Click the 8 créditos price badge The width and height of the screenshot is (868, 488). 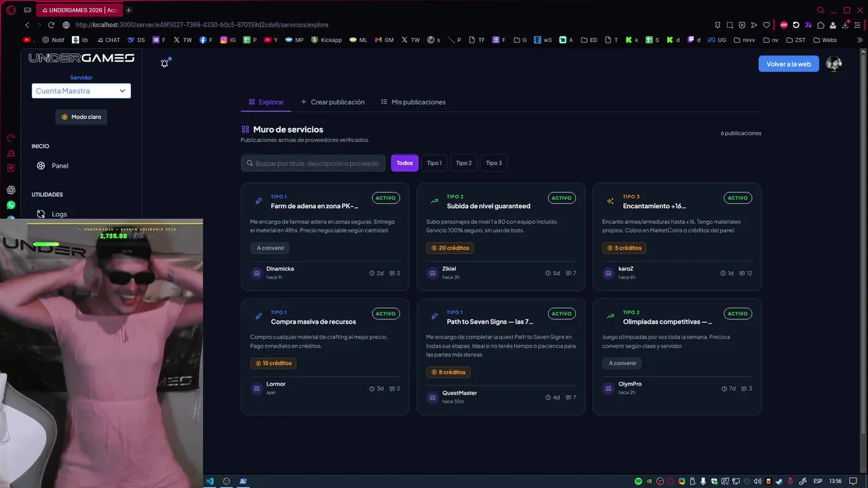point(448,372)
